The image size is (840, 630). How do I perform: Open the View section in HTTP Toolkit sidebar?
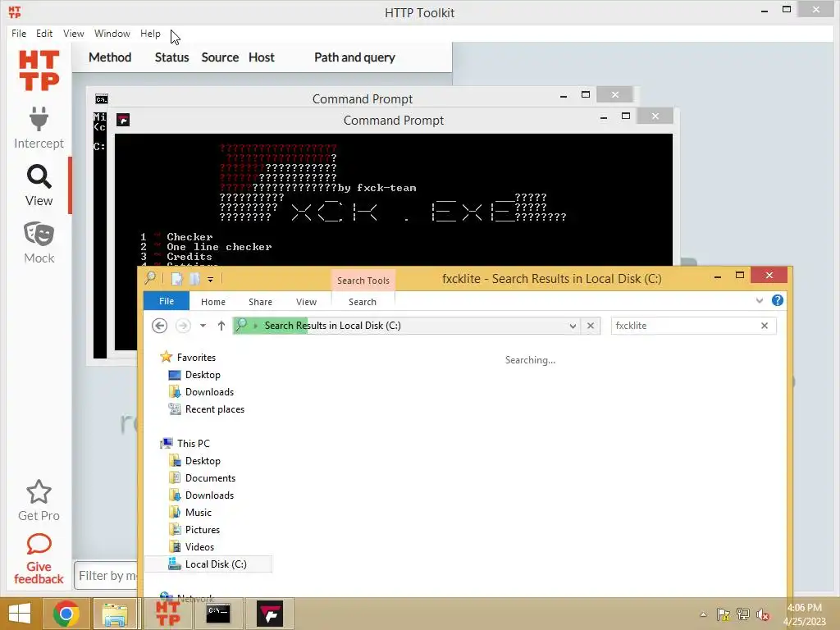pyautogui.click(x=39, y=185)
